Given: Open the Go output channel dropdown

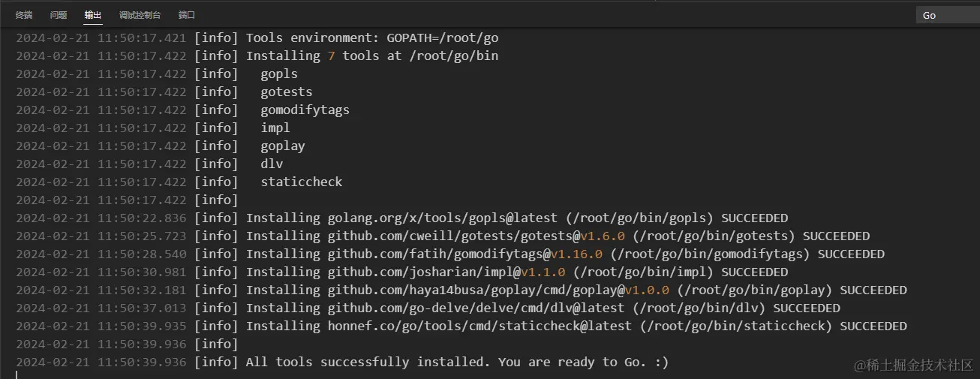Looking at the screenshot, I should [948, 15].
